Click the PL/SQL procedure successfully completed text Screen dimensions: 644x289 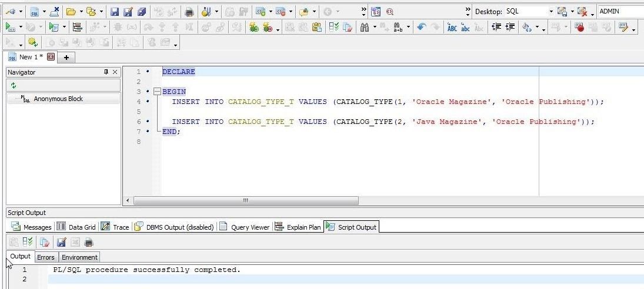(x=146, y=270)
